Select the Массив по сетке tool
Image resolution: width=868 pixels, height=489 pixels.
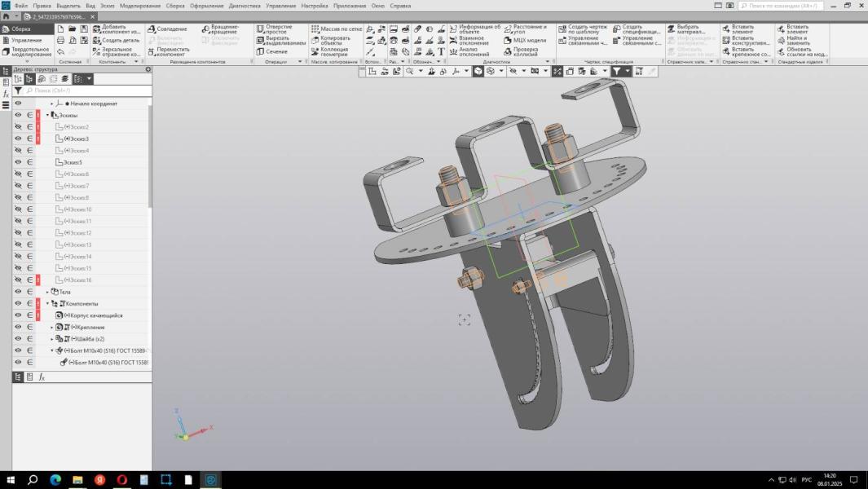tap(337, 29)
